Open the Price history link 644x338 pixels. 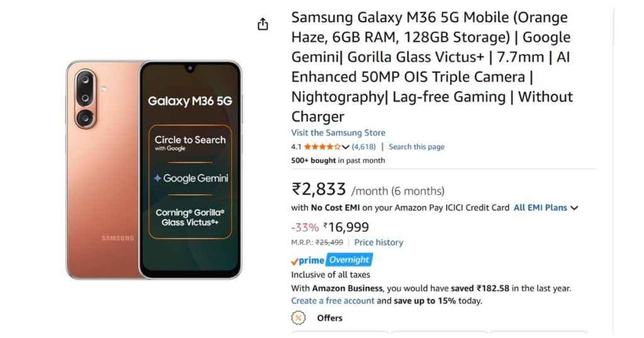(379, 243)
